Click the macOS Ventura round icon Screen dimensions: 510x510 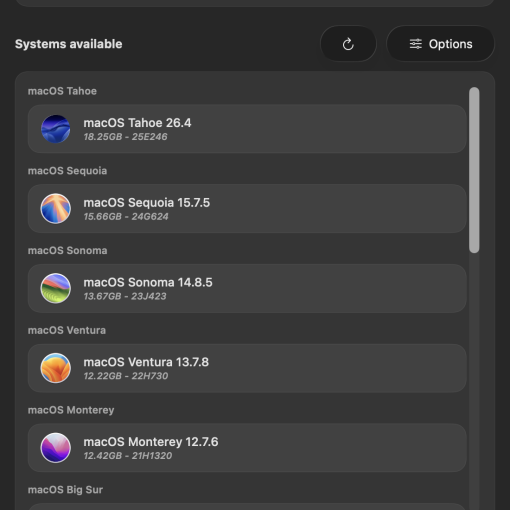coord(56,368)
